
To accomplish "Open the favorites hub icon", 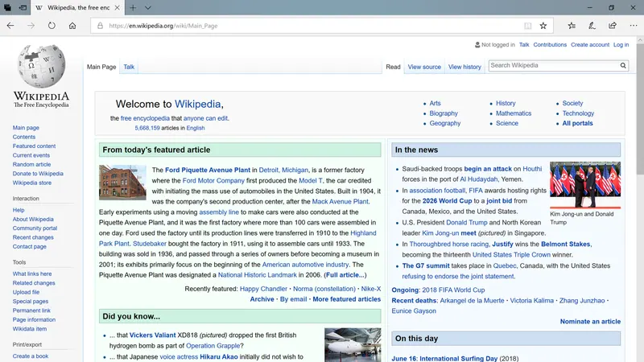I will click(x=572, y=26).
